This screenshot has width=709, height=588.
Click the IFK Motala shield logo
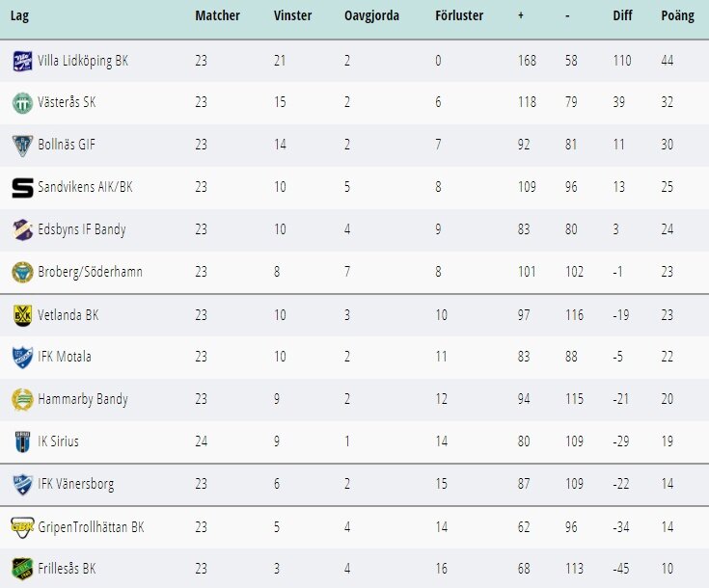(22, 357)
